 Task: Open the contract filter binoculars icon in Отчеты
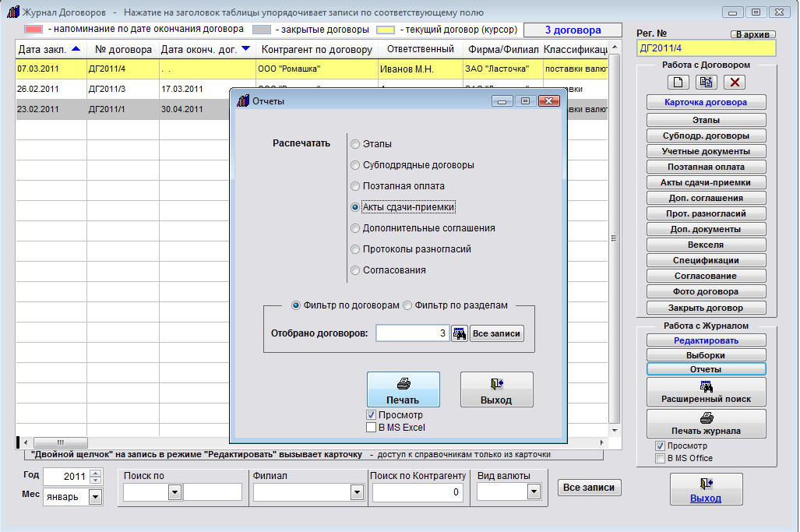pyautogui.click(x=459, y=333)
